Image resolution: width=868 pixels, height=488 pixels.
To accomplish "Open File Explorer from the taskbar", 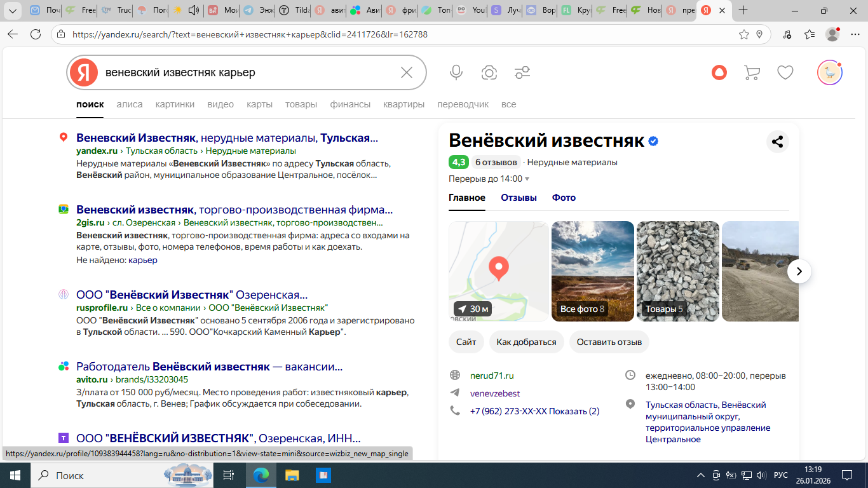I will [x=292, y=475].
